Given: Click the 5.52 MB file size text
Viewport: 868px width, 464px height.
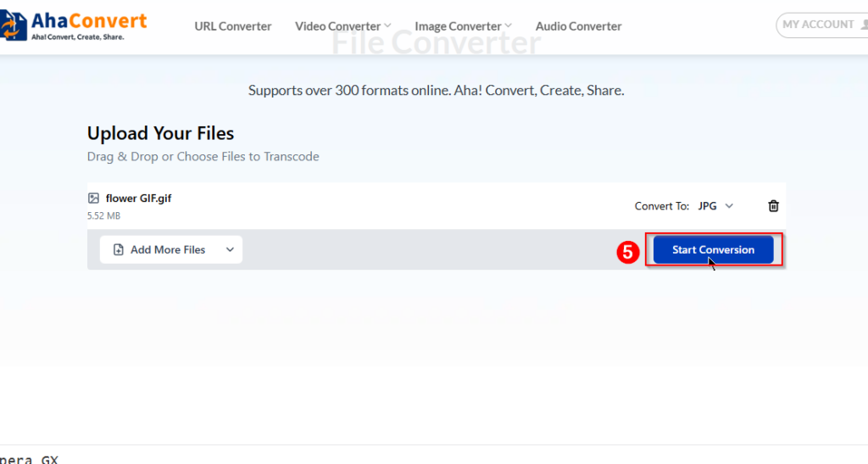Looking at the screenshot, I should click(x=103, y=216).
